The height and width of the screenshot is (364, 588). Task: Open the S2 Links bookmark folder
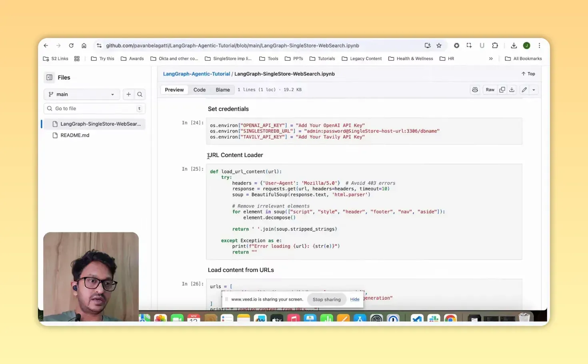(56, 58)
